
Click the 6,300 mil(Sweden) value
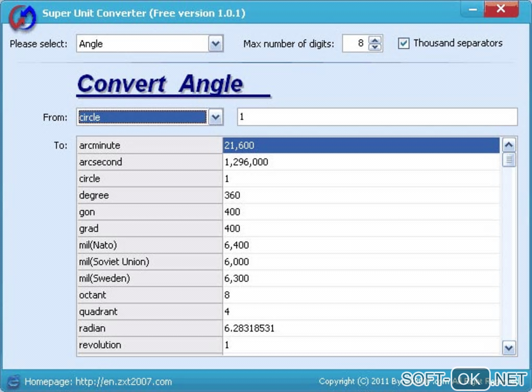pos(361,278)
